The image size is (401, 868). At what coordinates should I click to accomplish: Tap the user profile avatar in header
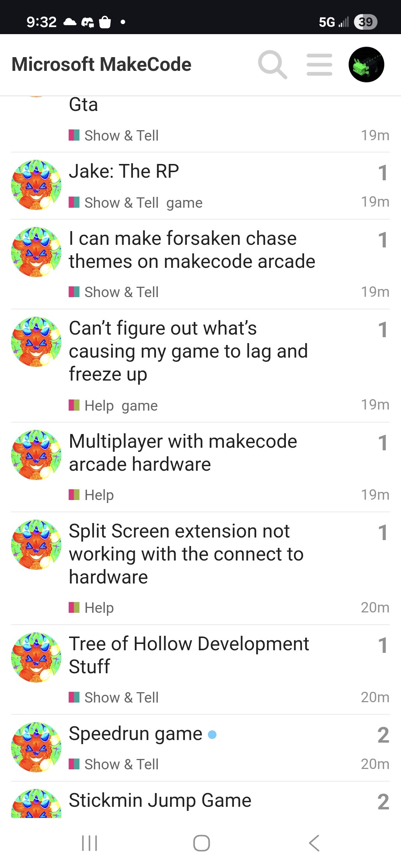[x=366, y=65]
